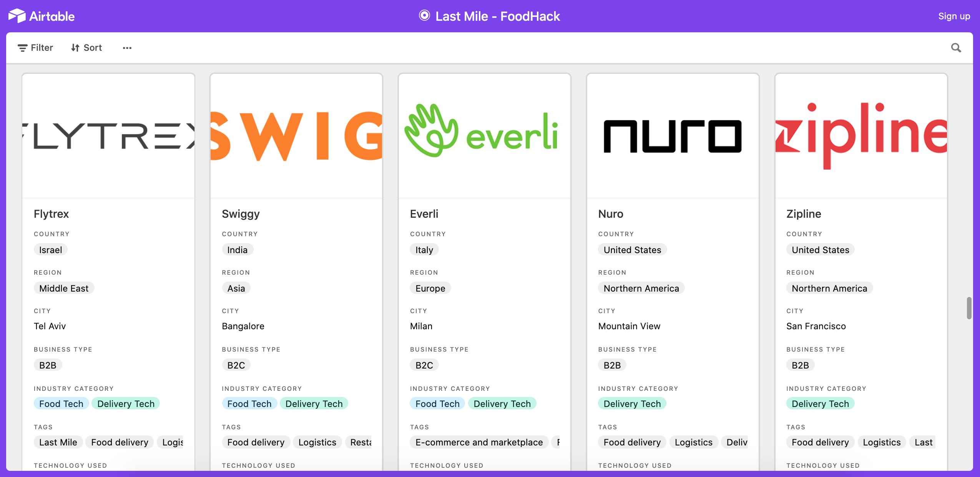Click Flytrex's B2B business type tag
The height and width of the screenshot is (477, 980).
coord(48,365)
